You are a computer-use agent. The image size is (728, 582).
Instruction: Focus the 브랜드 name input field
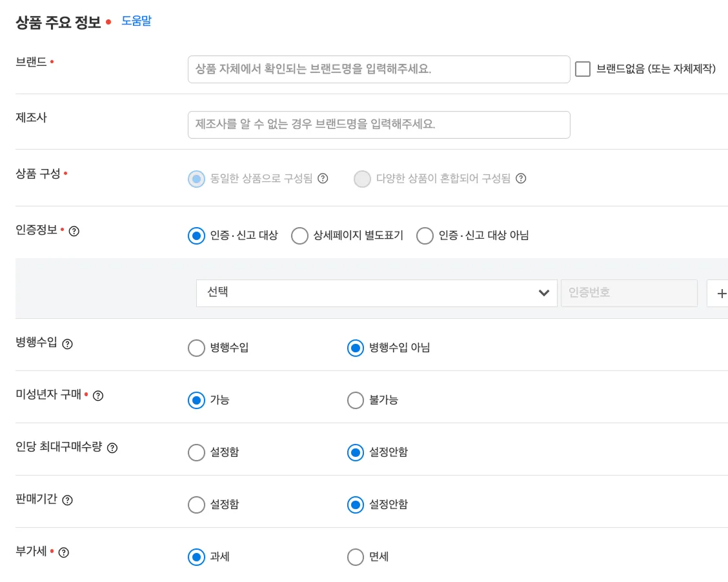tap(379, 69)
